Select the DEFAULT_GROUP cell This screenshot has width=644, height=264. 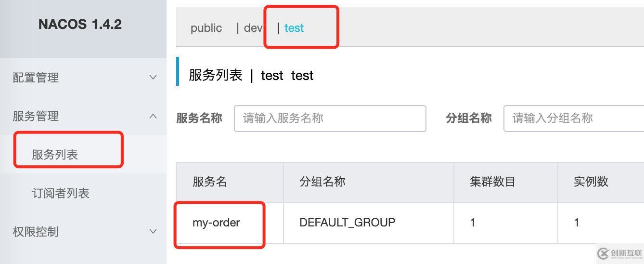tap(347, 223)
